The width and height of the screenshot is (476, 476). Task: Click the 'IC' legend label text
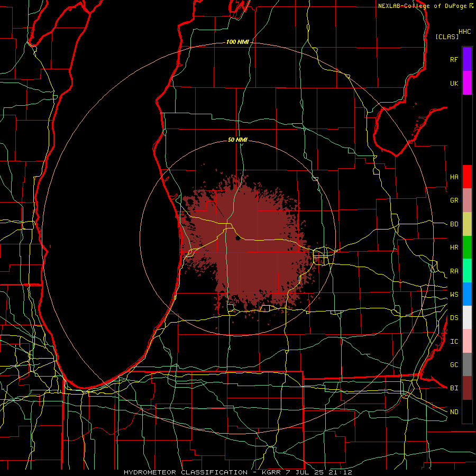click(454, 341)
